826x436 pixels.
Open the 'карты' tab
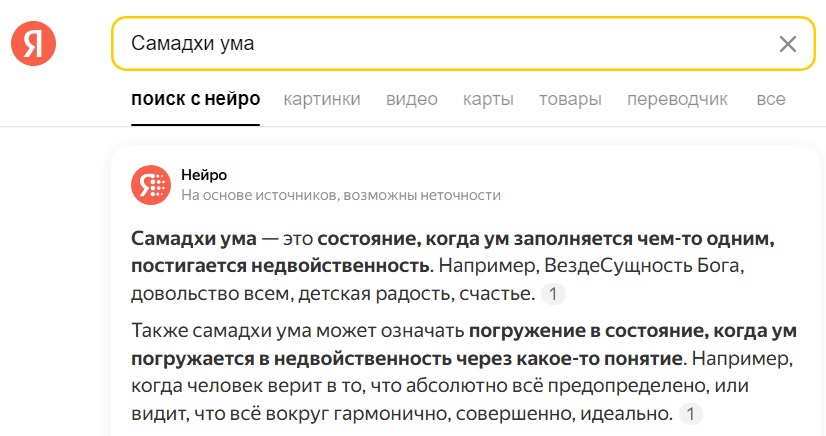(488, 99)
